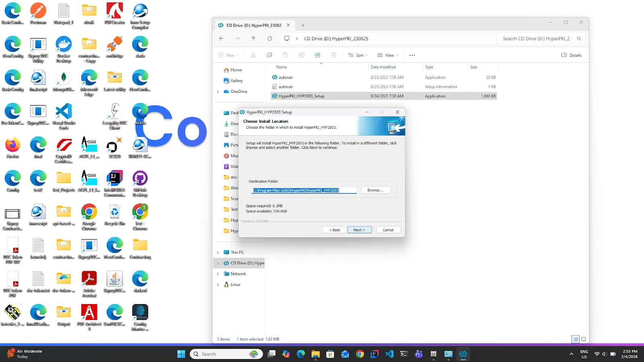Image resolution: width=644 pixels, height=362 pixels.
Task: Click Next in HyperPKI Setup dialog
Action: (x=359, y=230)
